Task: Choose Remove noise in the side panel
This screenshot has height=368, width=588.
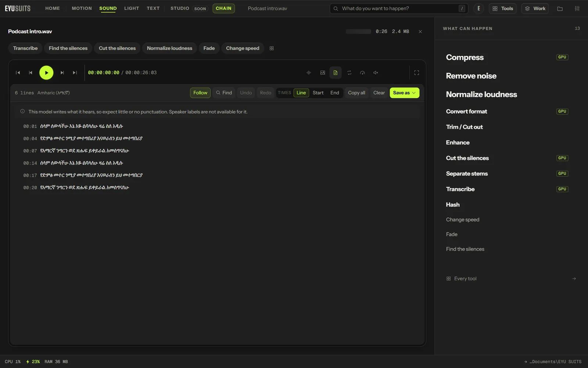Action: [x=471, y=76]
